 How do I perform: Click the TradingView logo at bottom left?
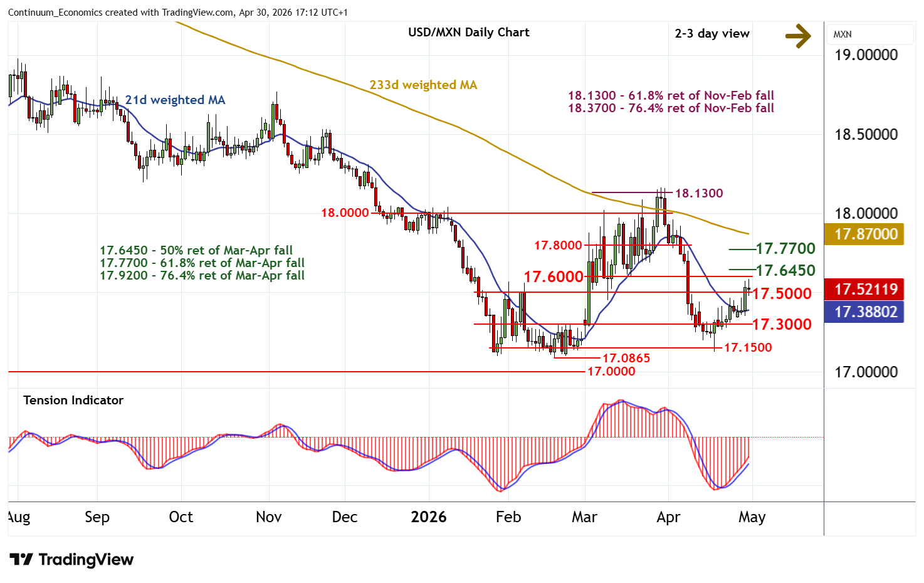pyautogui.click(x=71, y=560)
